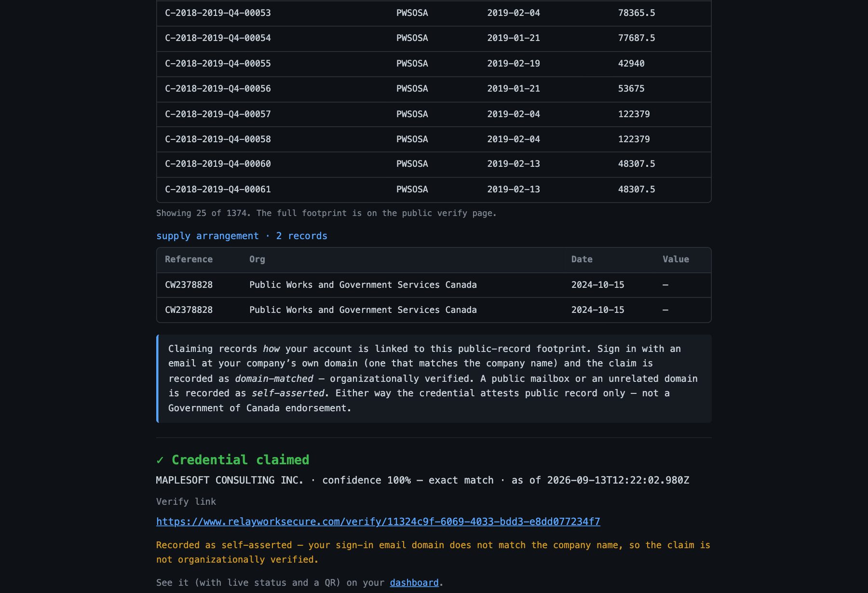The width and height of the screenshot is (868, 593).
Task: Click the Org column header
Action: click(x=257, y=259)
